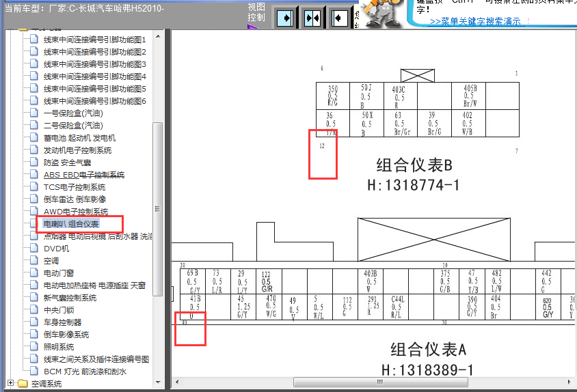Open 线束之间关系及插件连接编号图 entry
This screenshot has height=392, width=577.
point(96,359)
